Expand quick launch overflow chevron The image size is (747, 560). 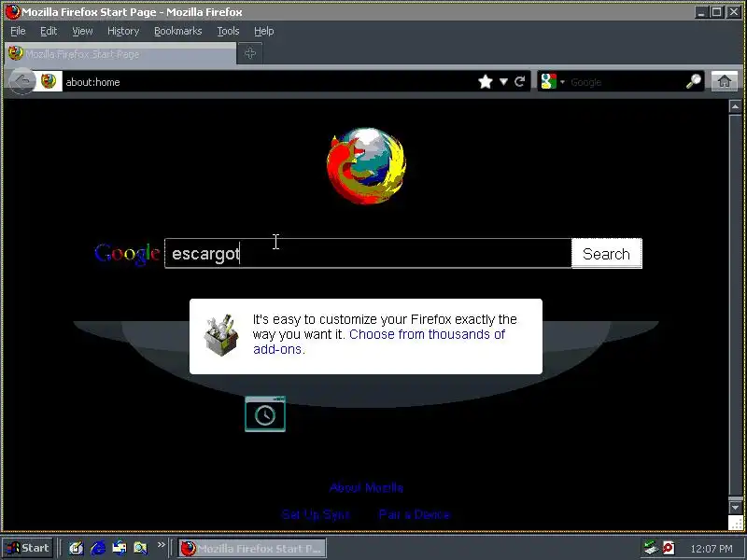pyautogui.click(x=161, y=544)
